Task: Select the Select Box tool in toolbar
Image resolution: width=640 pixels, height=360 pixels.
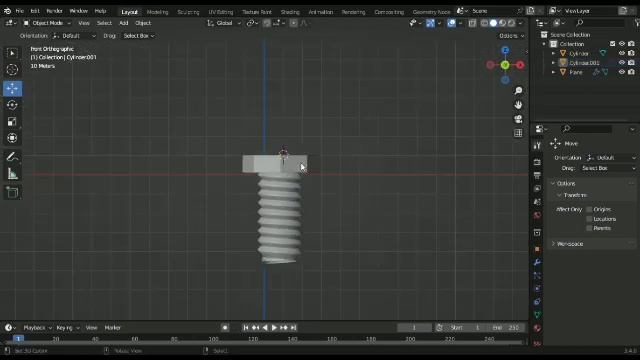Action: point(12,53)
